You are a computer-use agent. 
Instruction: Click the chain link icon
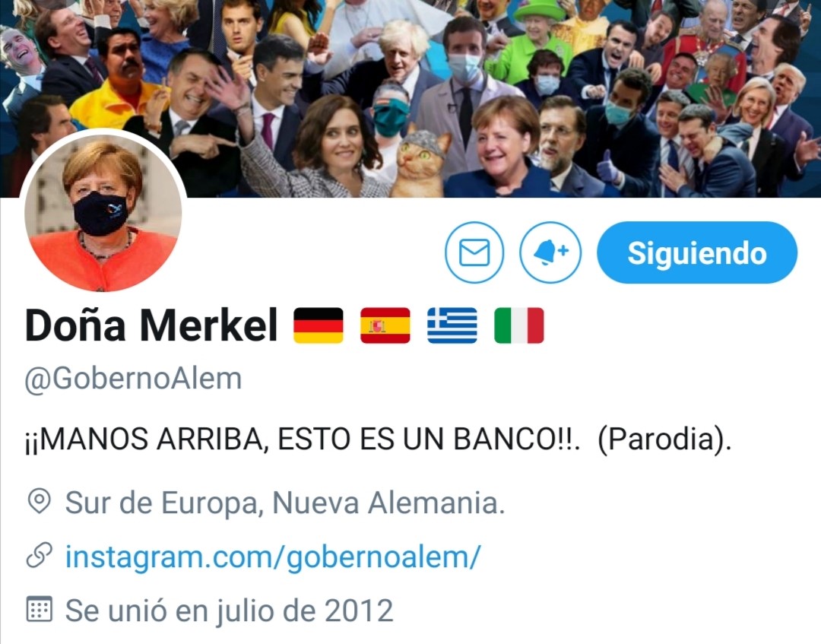[x=39, y=556]
